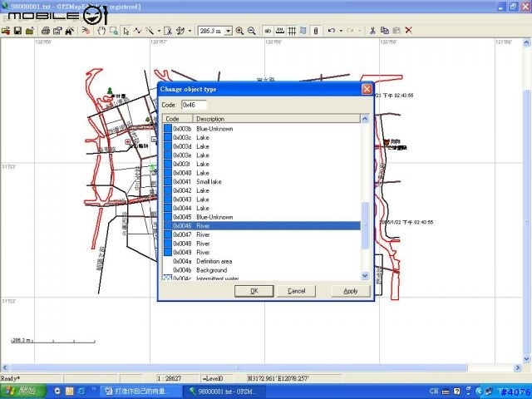Click the Undo arrow icon

[x=332, y=31]
